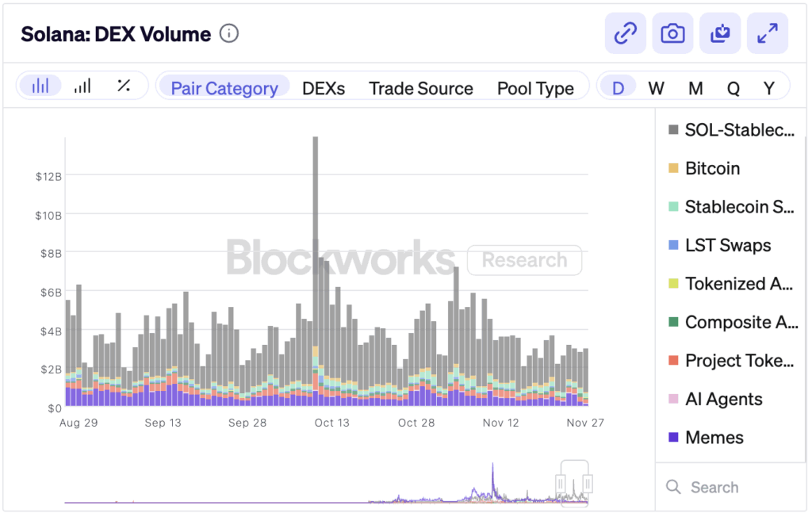Open the info icon beside DEX Volume
Screen dimensions: 812x517
click(x=228, y=34)
